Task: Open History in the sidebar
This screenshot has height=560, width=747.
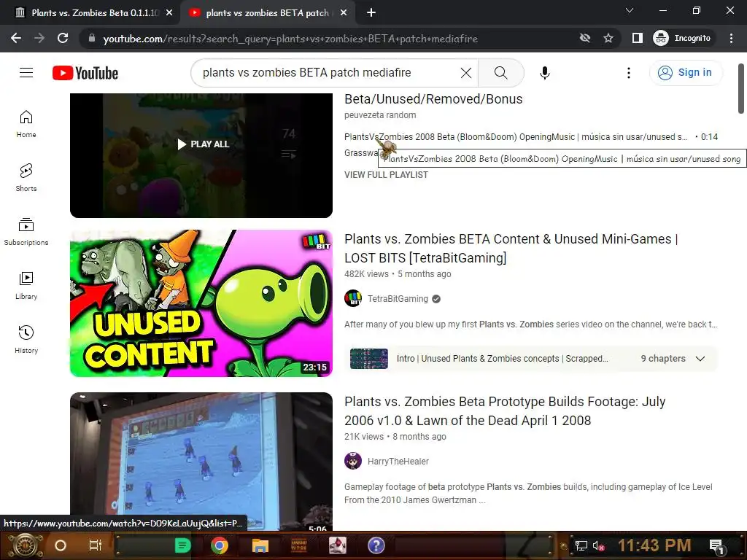Action: pyautogui.click(x=26, y=339)
